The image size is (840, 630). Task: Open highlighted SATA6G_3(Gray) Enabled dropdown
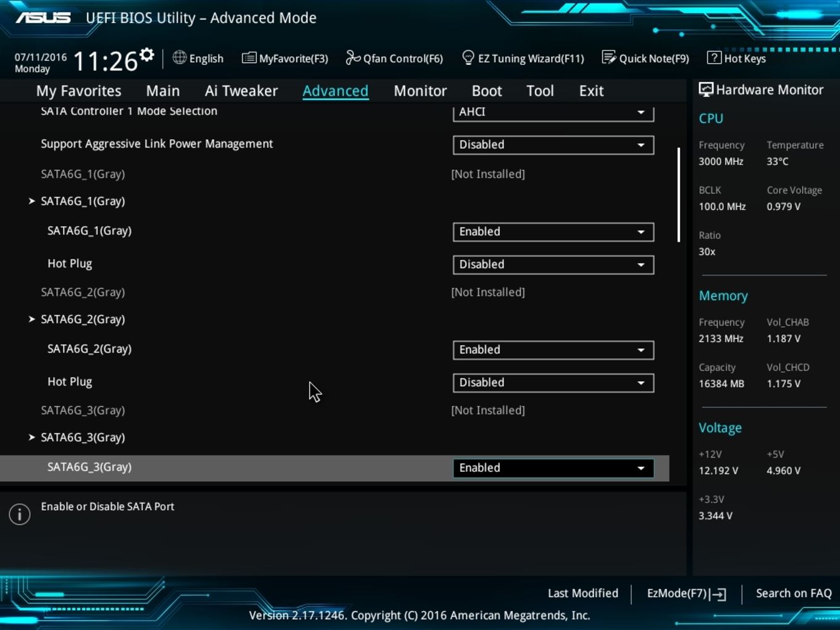(553, 468)
